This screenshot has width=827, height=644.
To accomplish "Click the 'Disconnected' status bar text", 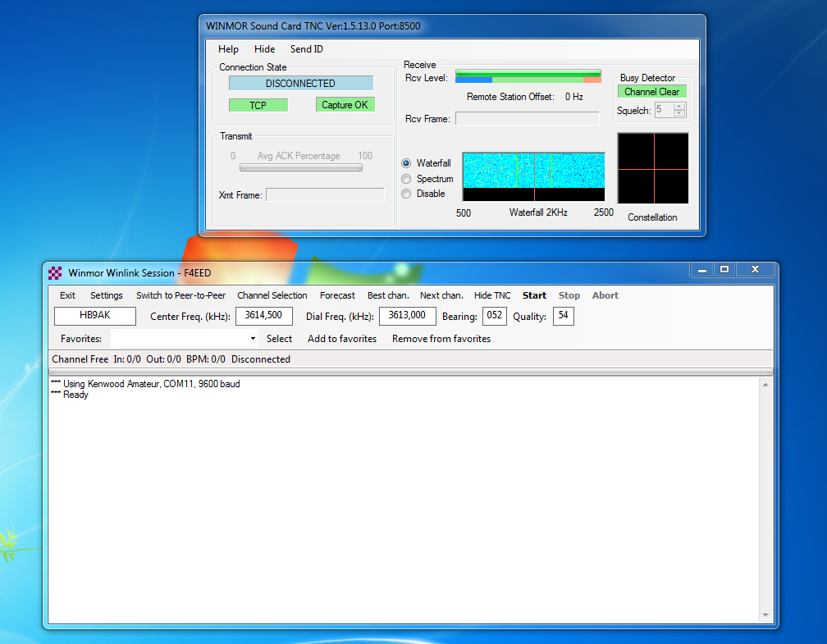I will pos(261,359).
